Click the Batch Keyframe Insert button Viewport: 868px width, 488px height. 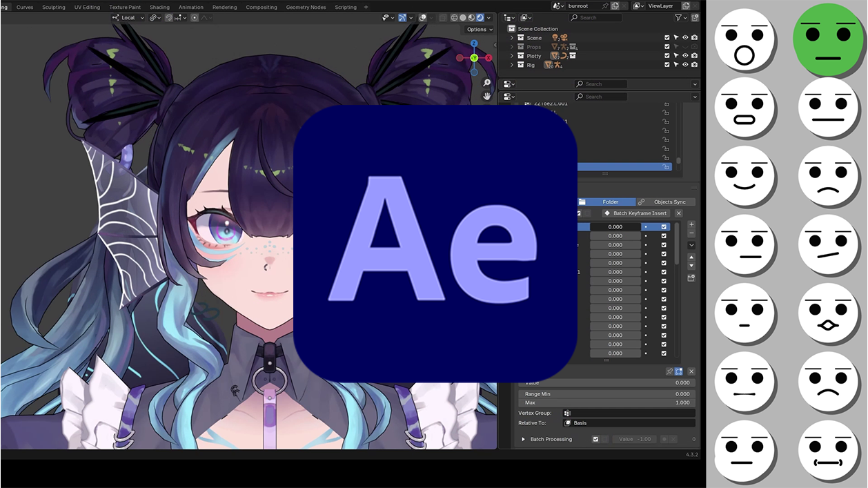click(635, 213)
